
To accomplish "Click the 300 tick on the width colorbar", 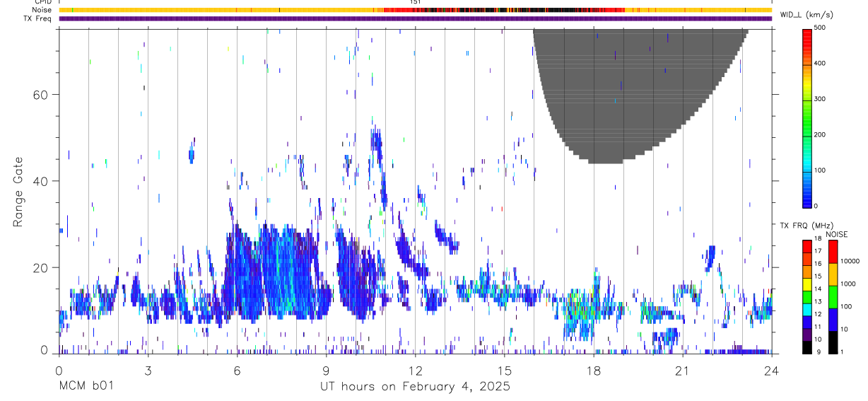I will pos(820,99).
